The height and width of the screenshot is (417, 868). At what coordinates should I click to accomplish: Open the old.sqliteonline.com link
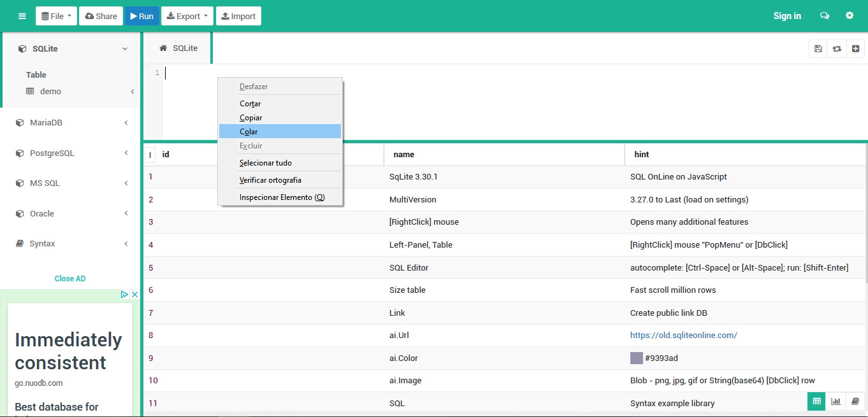(x=683, y=336)
